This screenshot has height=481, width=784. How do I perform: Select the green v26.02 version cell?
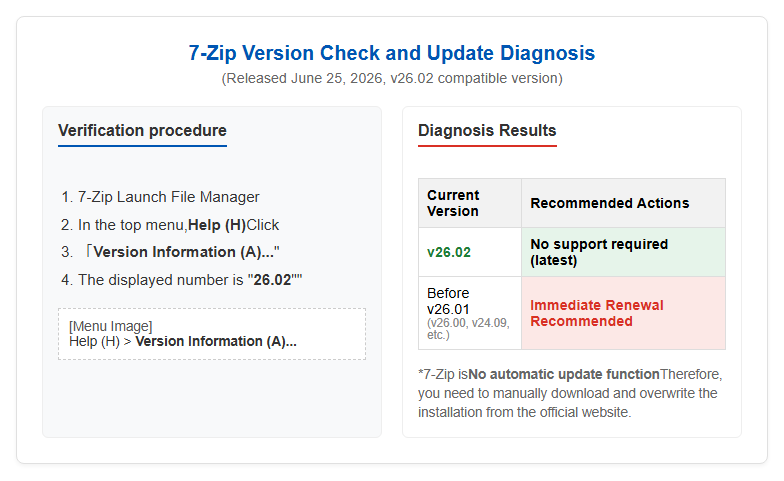click(x=470, y=252)
